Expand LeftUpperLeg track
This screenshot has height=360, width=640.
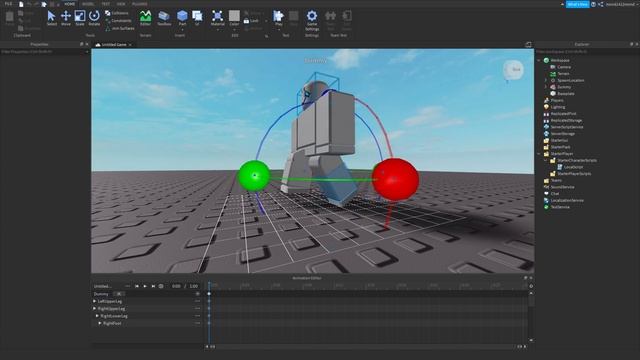pyautogui.click(x=95, y=301)
